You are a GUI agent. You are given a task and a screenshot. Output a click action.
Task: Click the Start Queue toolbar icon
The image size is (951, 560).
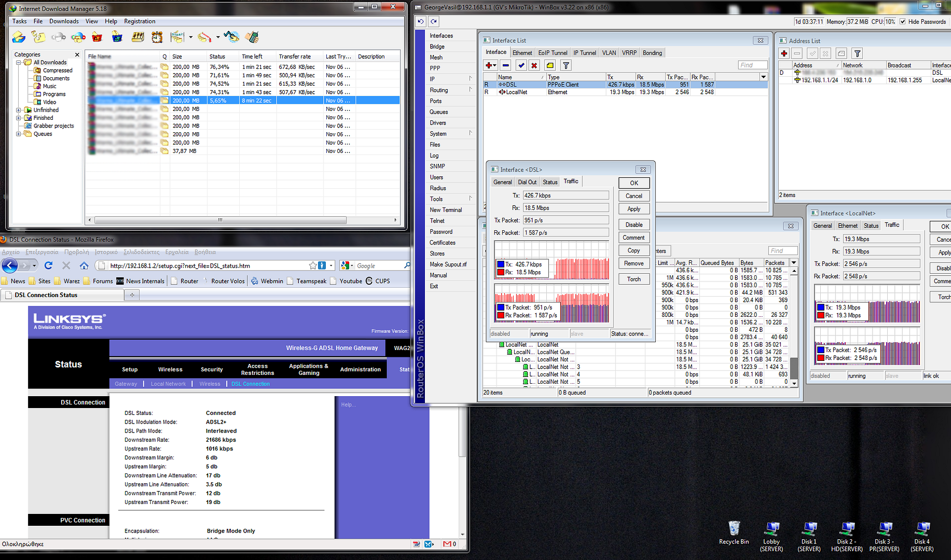(177, 37)
